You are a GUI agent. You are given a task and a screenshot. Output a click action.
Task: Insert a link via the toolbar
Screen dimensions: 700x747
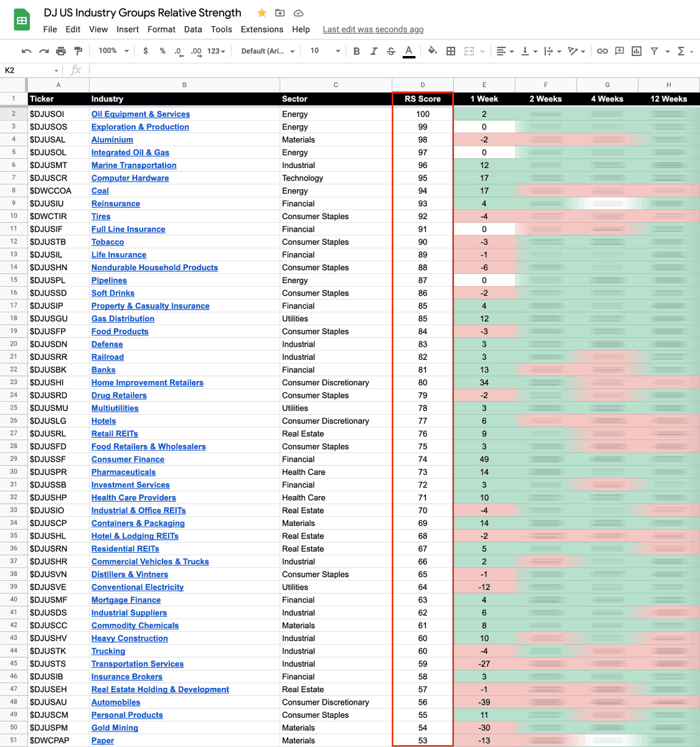coord(602,51)
